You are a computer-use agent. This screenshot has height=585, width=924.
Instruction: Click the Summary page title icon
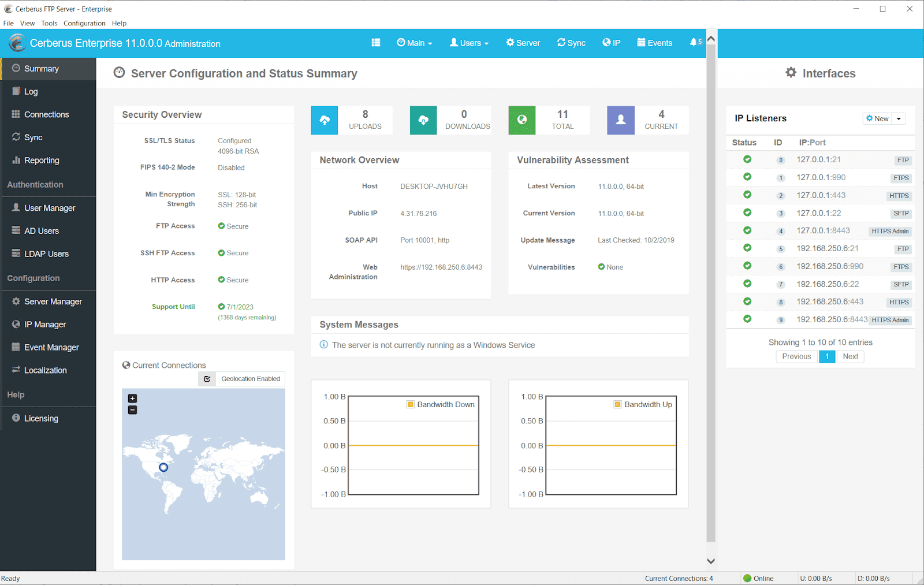119,73
